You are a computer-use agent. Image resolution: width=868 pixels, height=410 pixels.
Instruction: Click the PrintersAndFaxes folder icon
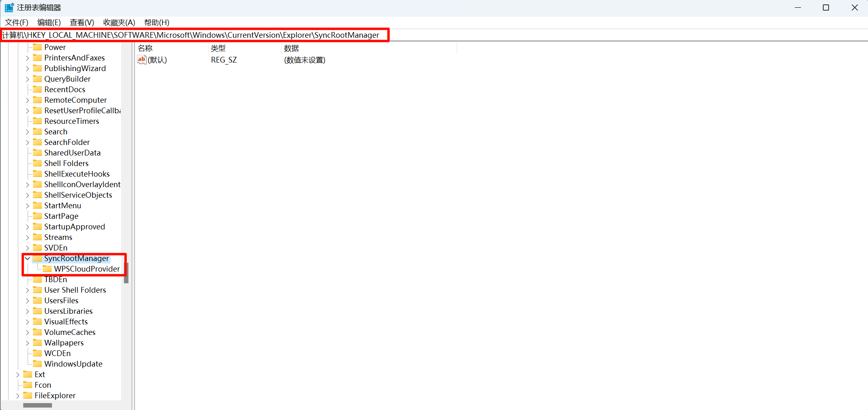click(37, 58)
